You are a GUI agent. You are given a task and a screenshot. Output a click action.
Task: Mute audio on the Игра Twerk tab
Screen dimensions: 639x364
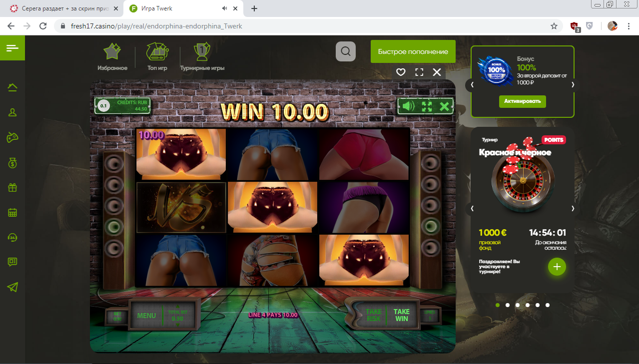click(x=224, y=8)
